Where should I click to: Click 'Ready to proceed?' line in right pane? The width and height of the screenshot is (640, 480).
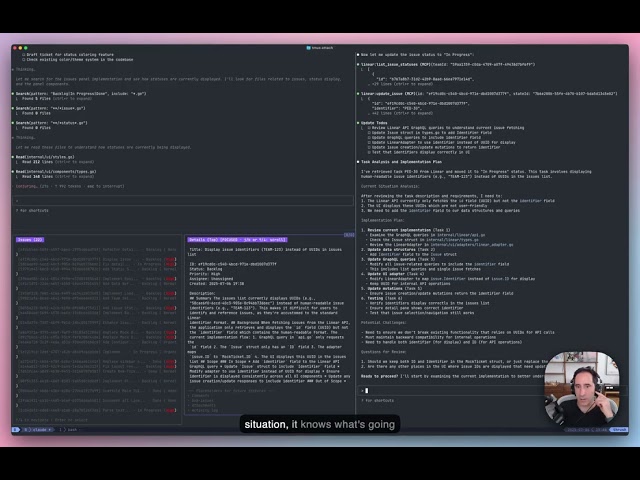tap(452, 376)
